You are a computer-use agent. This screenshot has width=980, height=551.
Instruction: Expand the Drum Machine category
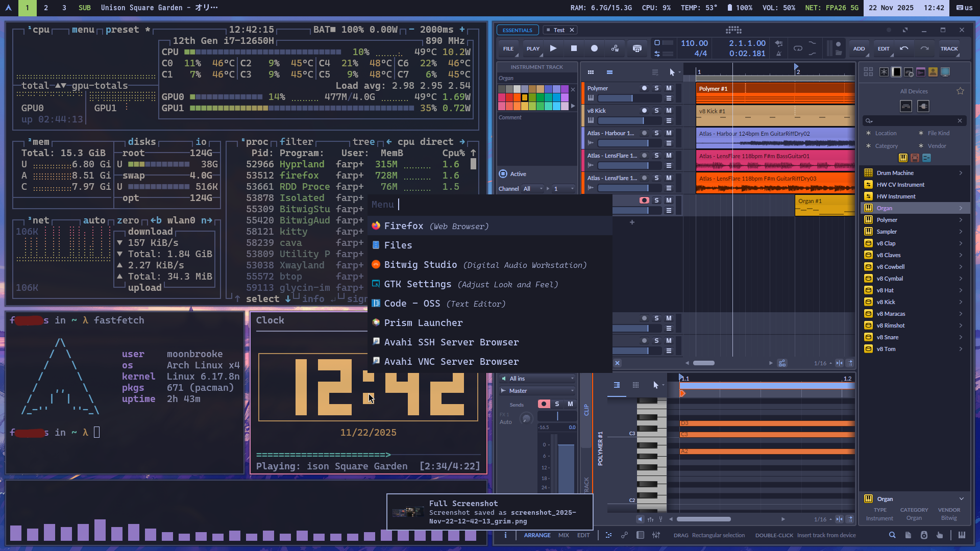pos(960,173)
